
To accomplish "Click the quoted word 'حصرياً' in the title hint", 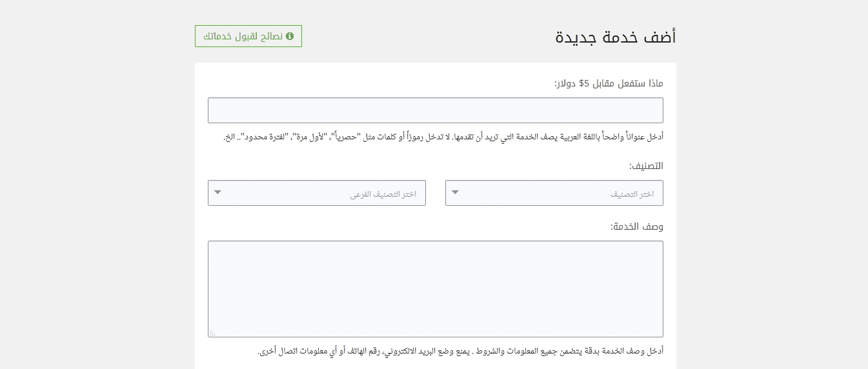I will click(x=352, y=137).
